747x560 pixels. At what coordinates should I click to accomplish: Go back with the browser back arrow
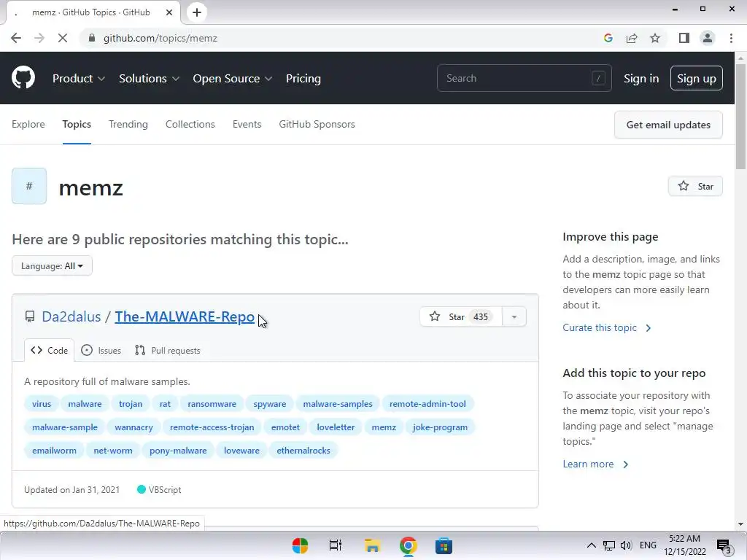[x=16, y=38]
